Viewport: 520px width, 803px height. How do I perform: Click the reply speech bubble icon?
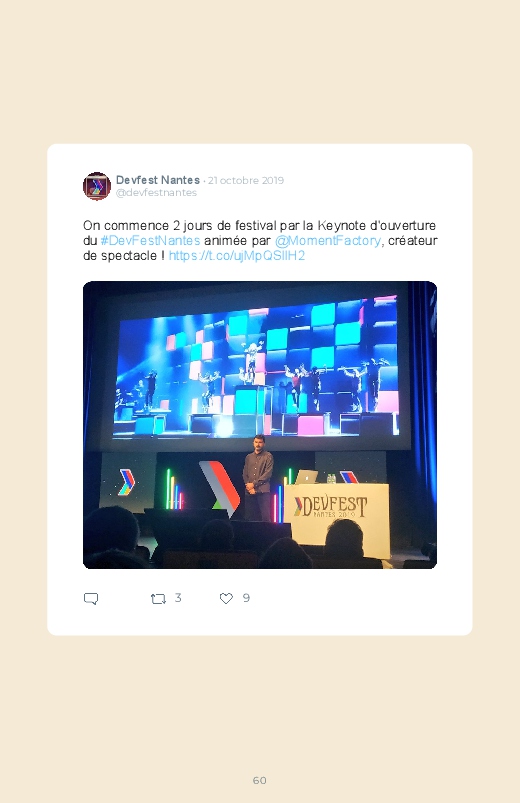[91, 598]
